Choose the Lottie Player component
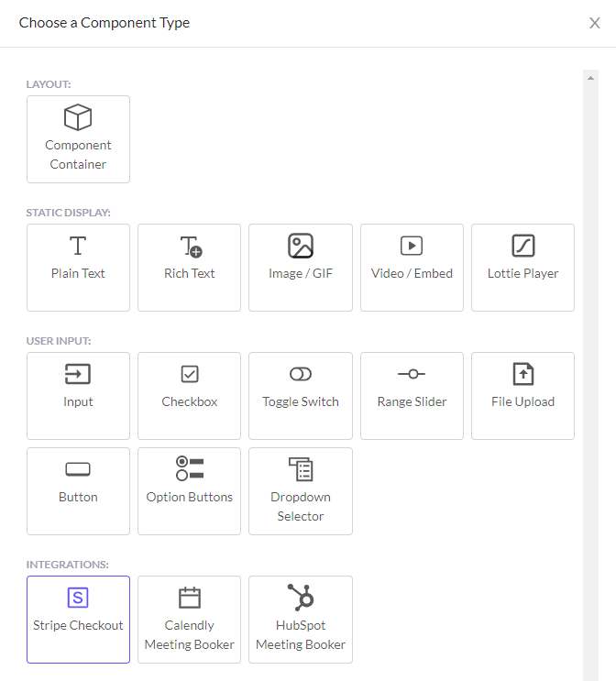 click(x=523, y=268)
